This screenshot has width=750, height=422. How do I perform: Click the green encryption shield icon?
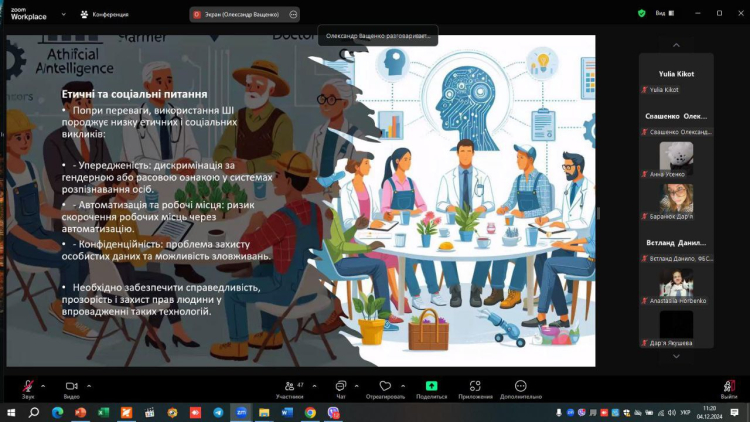click(642, 13)
